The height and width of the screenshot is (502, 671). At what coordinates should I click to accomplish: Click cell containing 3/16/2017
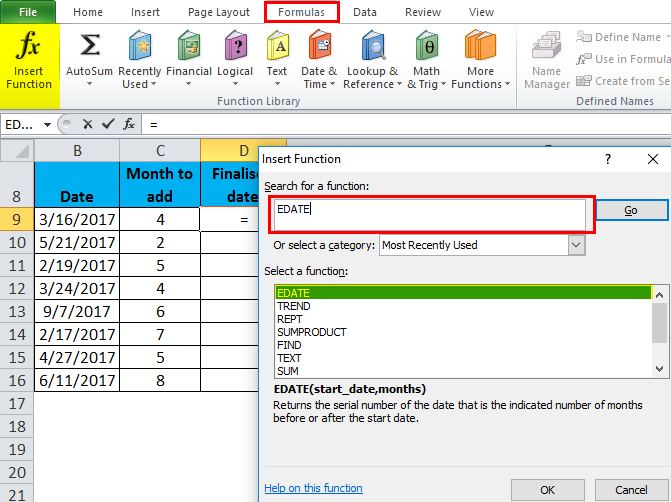77,219
